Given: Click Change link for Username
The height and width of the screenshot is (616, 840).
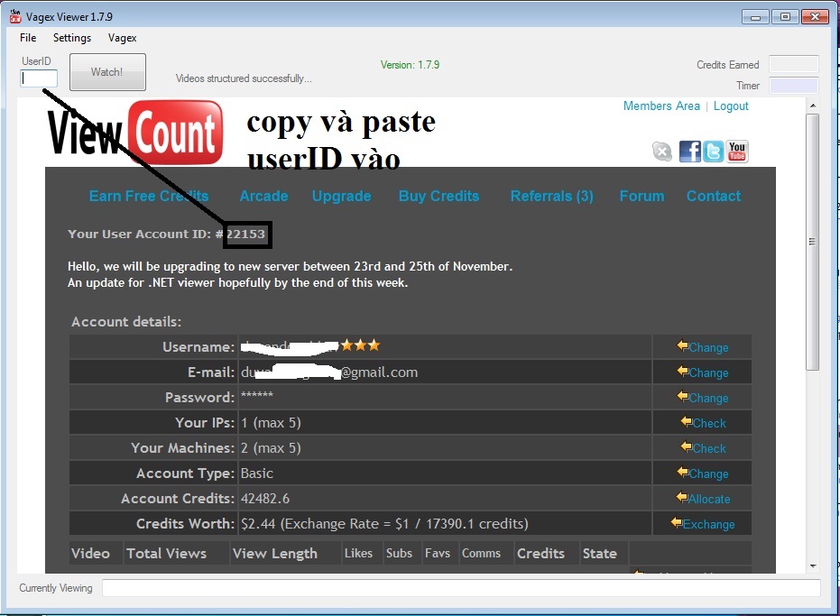Looking at the screenshot, I should 708,347.
